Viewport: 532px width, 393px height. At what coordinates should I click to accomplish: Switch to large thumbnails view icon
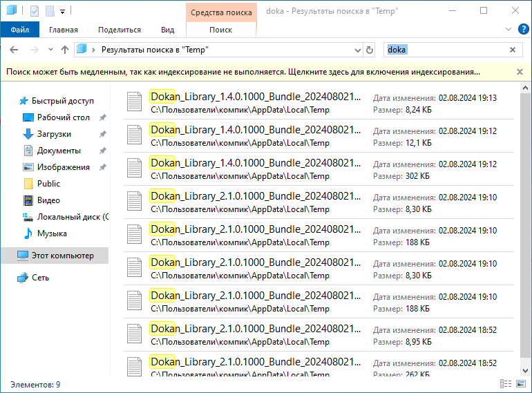(521, 384)
